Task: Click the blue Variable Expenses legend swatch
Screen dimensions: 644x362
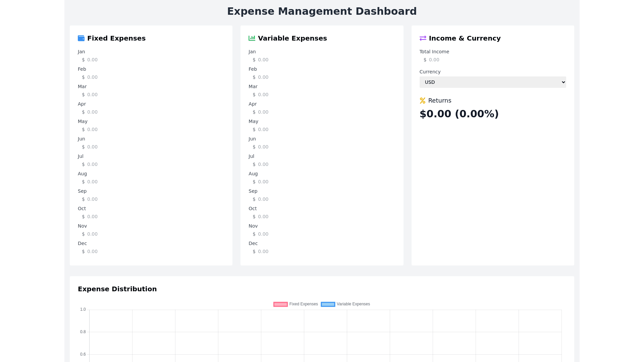Action: (328, 304)
